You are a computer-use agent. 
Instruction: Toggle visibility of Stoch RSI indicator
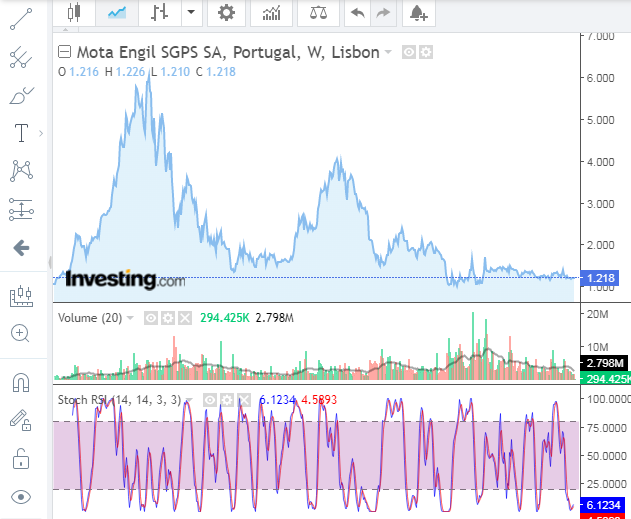(210, 400)
